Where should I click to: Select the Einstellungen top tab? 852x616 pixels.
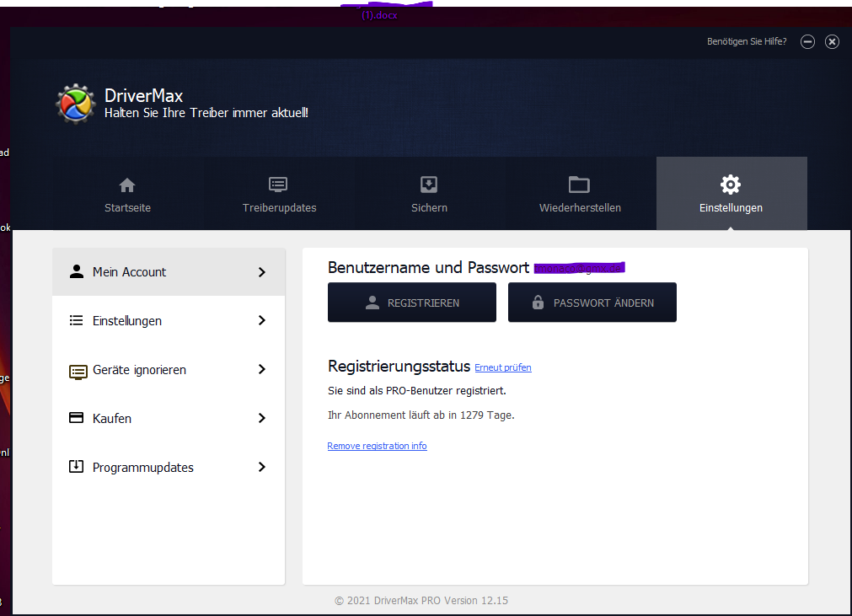pyautogui.click(x=731, y=194)
